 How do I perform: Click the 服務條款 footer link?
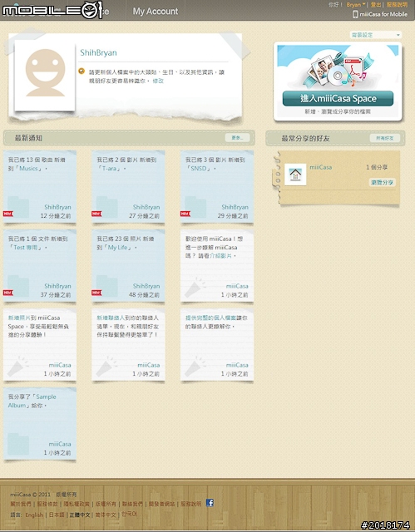pos(47,505)
